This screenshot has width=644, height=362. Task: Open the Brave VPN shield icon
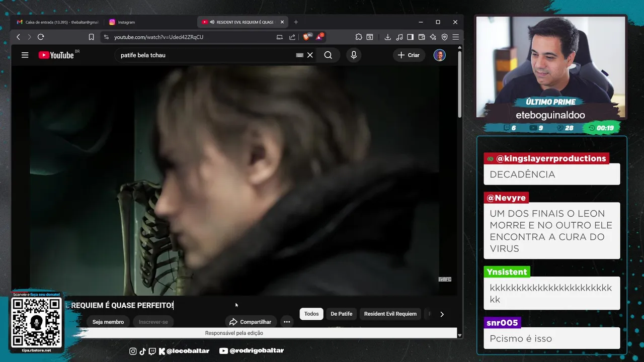click(x=444, y=37)
